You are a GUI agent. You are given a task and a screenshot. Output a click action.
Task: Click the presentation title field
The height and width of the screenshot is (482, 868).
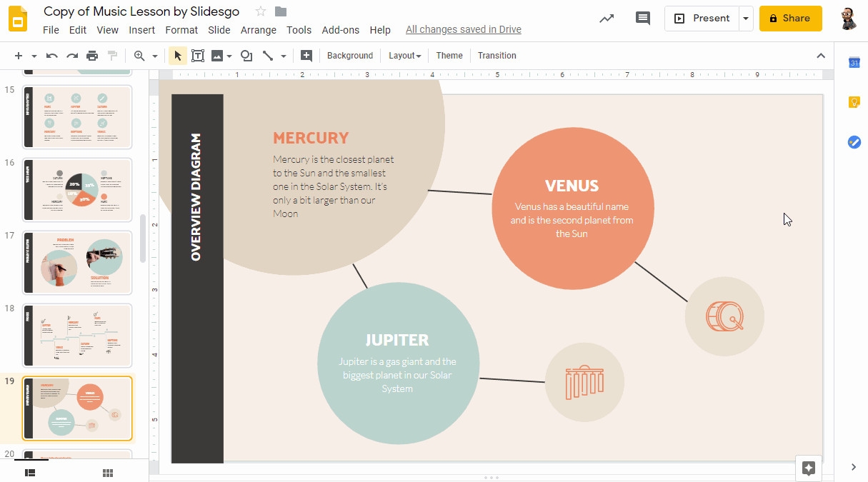141,11
